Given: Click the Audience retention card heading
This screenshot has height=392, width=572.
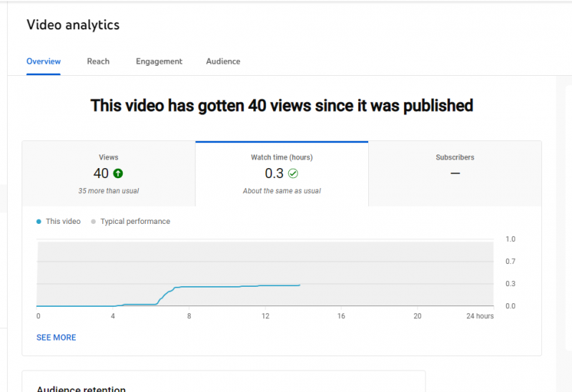Looking at the screenshot, I should 81,389.
